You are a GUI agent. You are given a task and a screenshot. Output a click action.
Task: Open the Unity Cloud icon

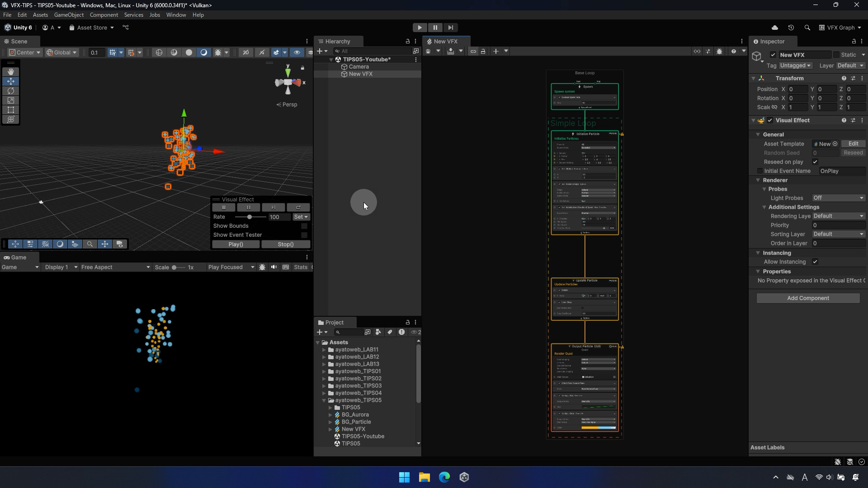tap(774, 28)
